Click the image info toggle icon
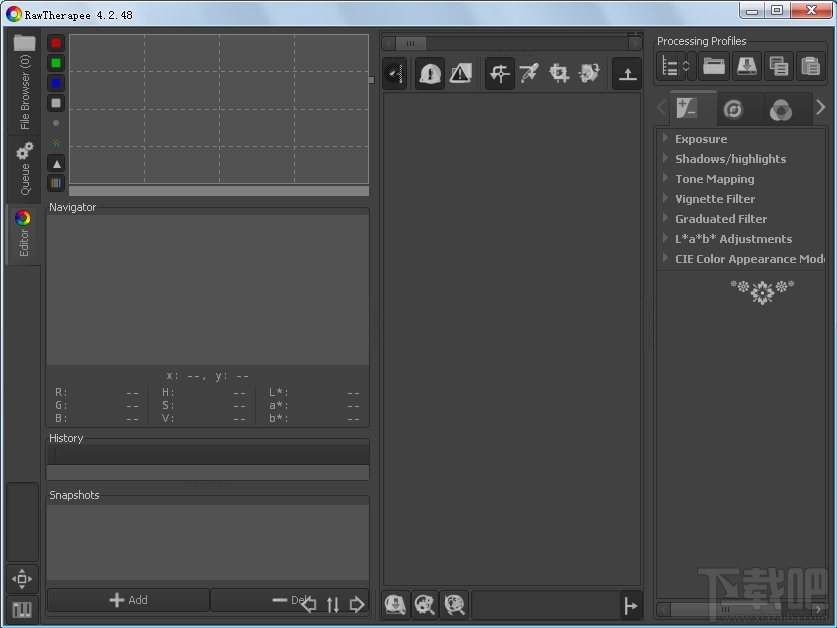Image resolution: width=837 pixels, height=628 pixels. tap(394, 73)
